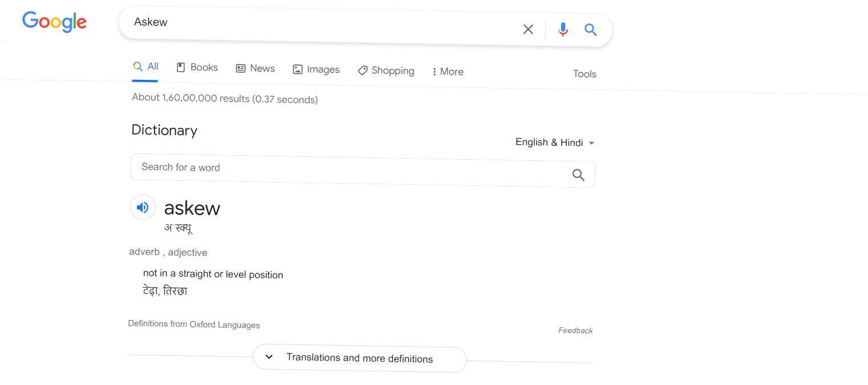Click the dictionary search magnifier icon

(x=578, y=175)
